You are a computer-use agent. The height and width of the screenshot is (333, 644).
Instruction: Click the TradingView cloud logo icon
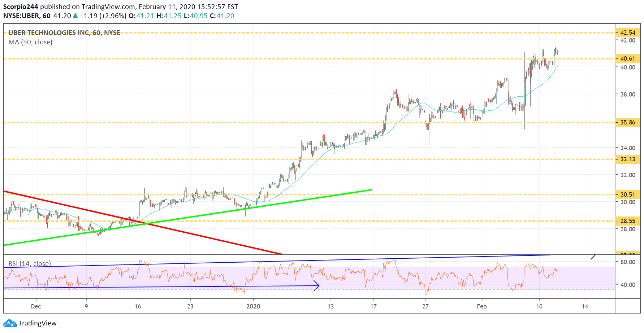click(10, 323)
